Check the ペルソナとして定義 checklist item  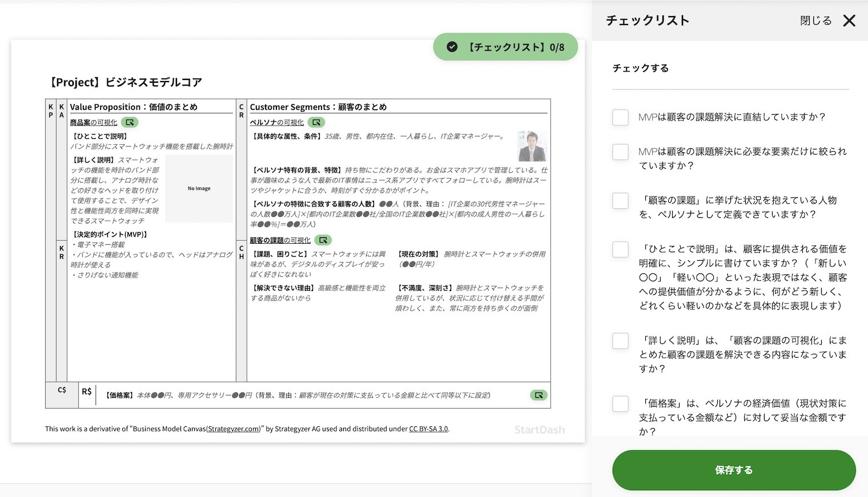pos(620,200)
